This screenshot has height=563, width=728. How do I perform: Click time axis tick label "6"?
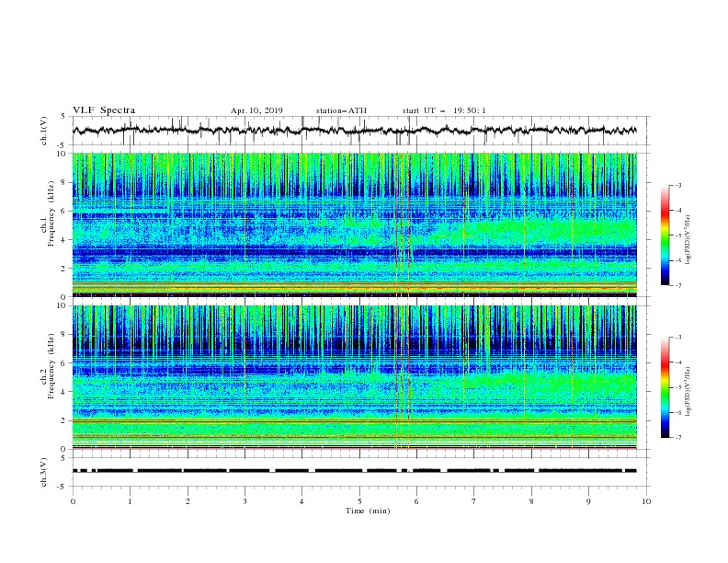(416, 501)
